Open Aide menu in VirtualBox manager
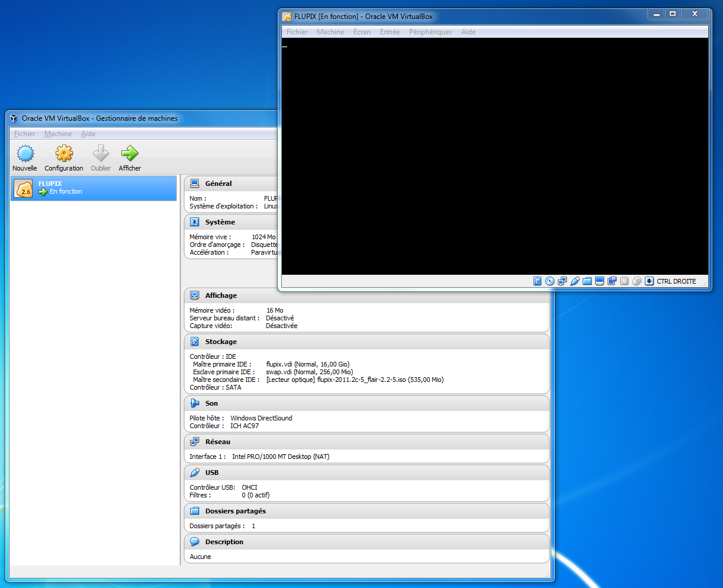The image size is (723, 588). point(88,134)
